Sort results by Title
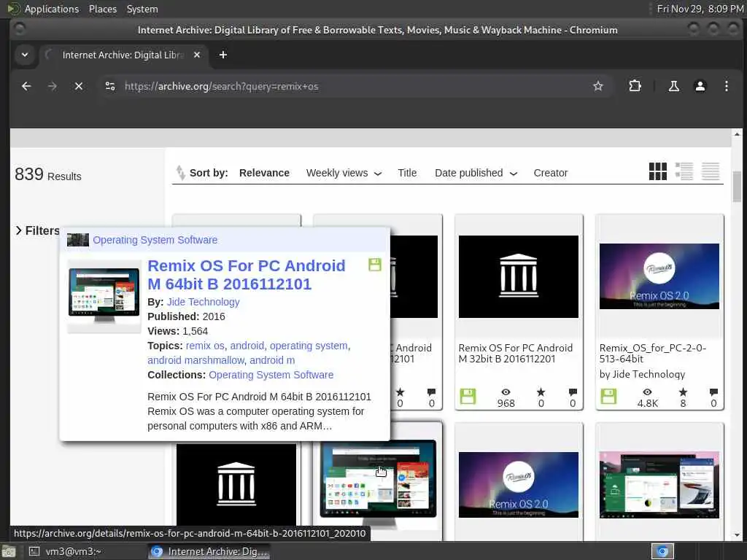Viewport: 747px width, 560px height. pos(407,173)
